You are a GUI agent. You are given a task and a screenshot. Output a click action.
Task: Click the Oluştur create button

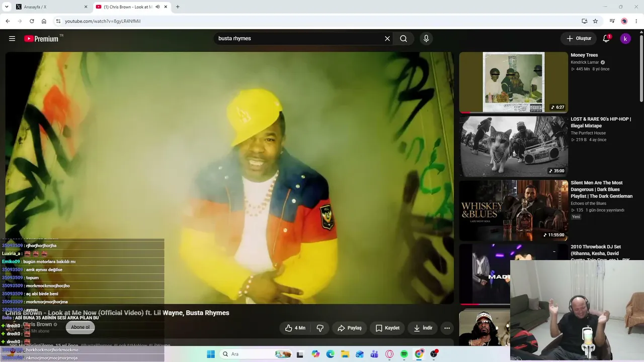579,39
